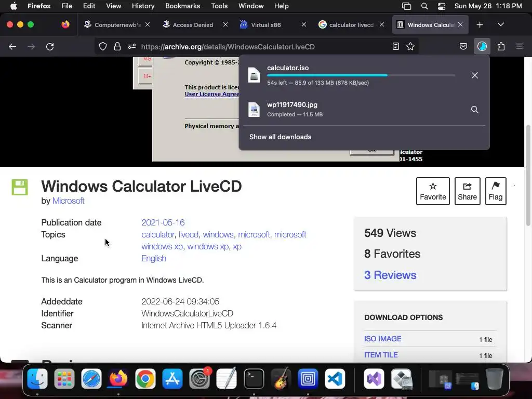Open Terminal from the Dock
The width and height of the screenshot is (532, 399).
coord(254,379)
